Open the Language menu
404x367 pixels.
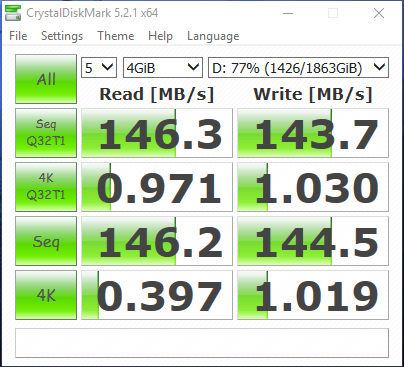213,36
